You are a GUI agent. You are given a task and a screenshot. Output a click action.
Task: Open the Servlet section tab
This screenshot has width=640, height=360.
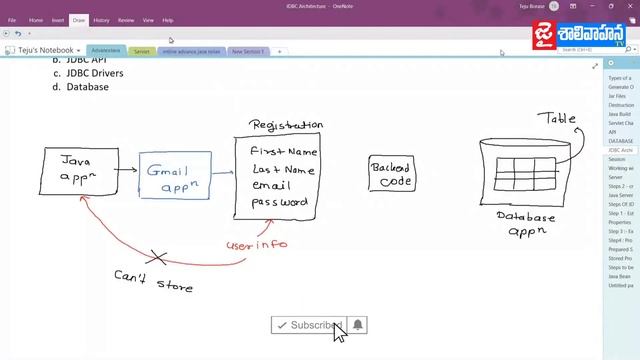142,51
